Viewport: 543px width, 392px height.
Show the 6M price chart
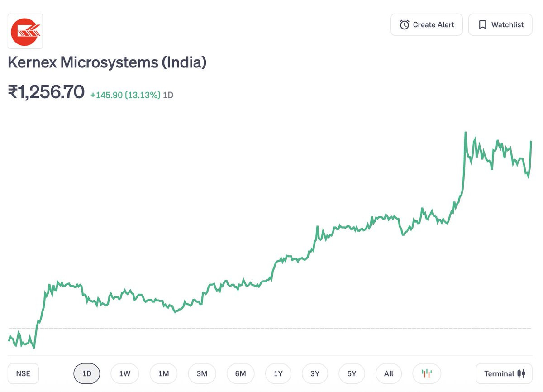click(x=240, y=373)
